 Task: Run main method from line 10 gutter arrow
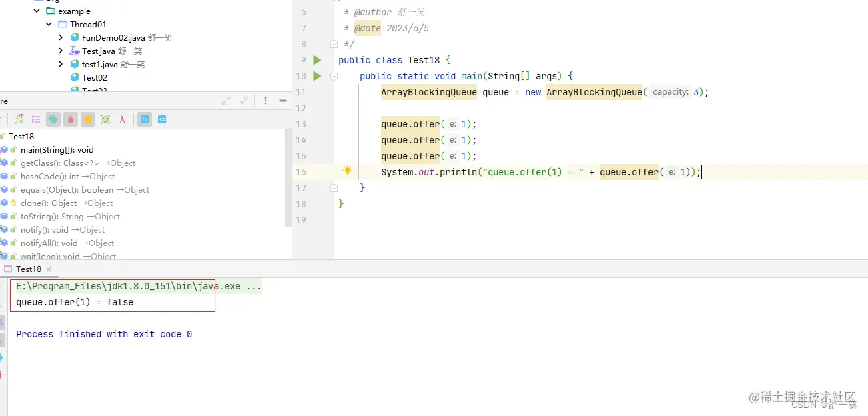tap(317, 76)
